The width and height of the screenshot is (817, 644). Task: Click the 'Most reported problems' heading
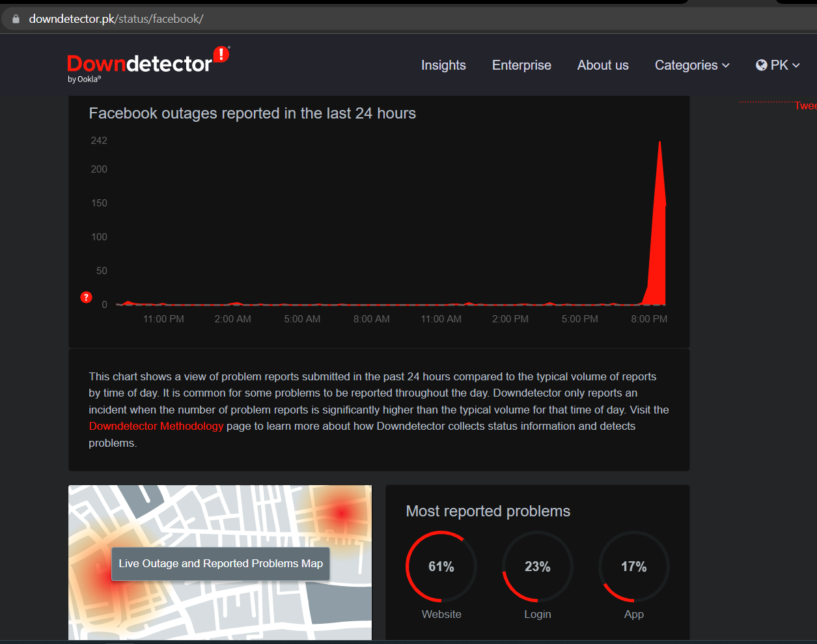point(488,511)
